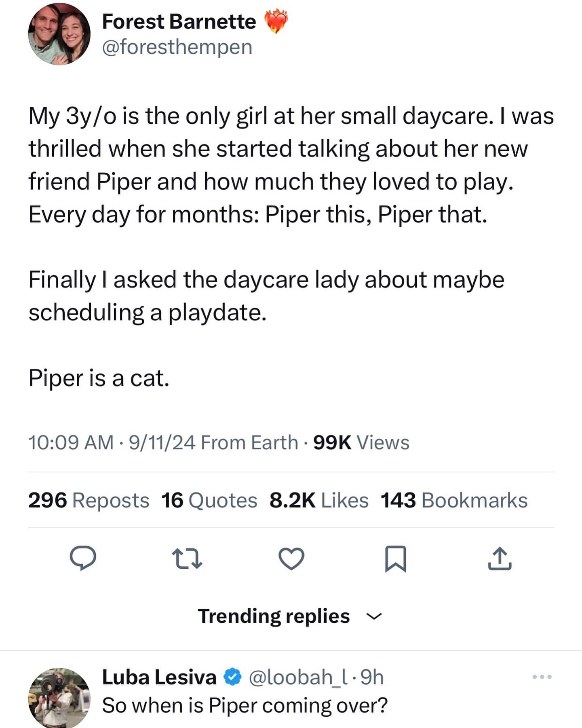
Task: Click the reply speech bubble icon
Action: pyautogui.click(x=83, y=559)
